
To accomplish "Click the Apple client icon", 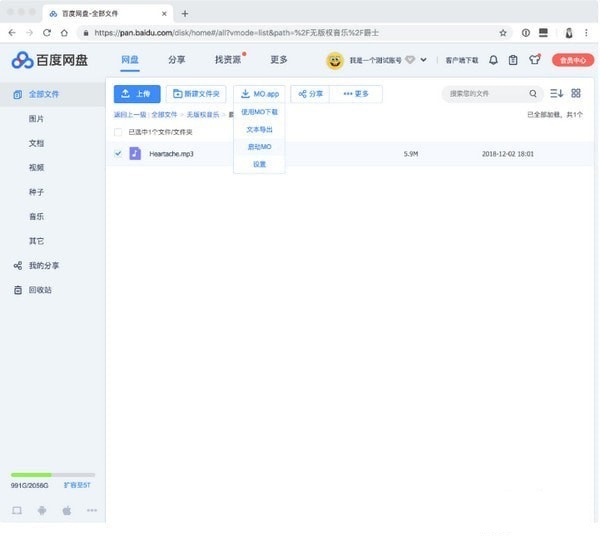I will [x=67, y=510].
